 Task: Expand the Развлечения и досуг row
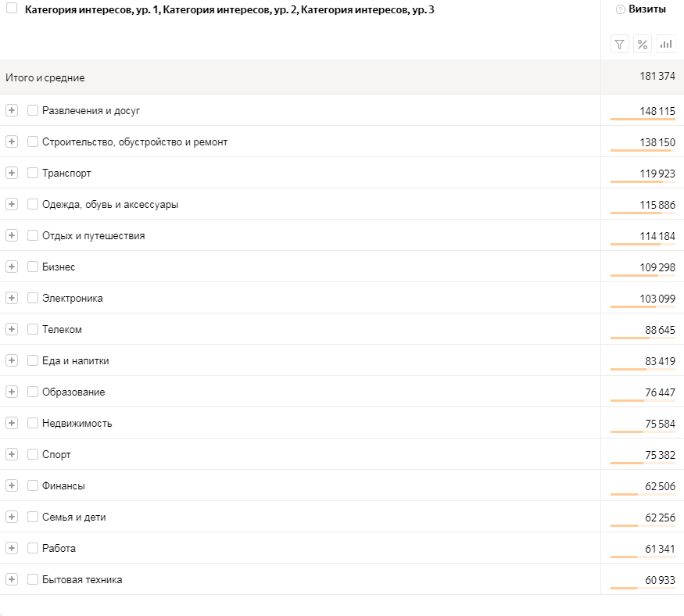(x=12, y=110)
